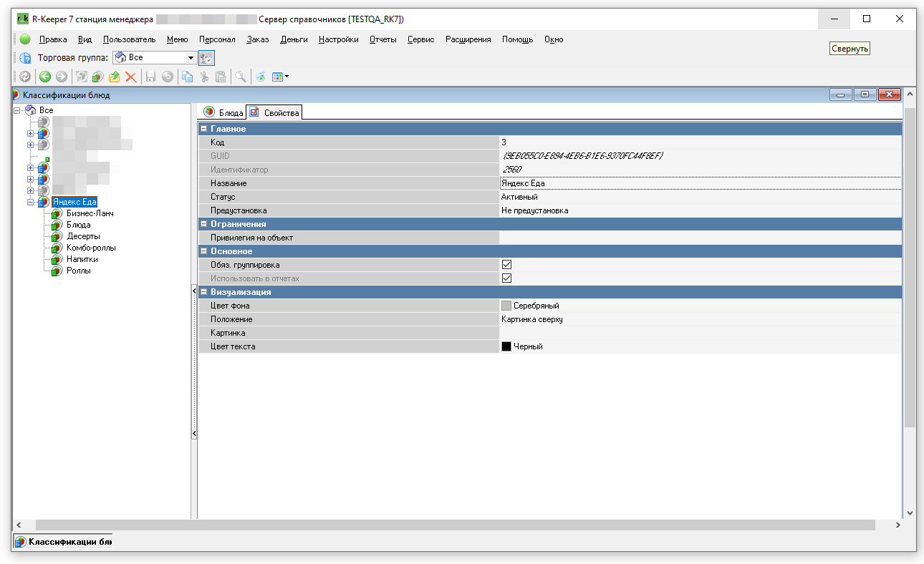Click the folder with green up arrow icon
Viewport: 924px width, 564px height.
click(114, 77)
